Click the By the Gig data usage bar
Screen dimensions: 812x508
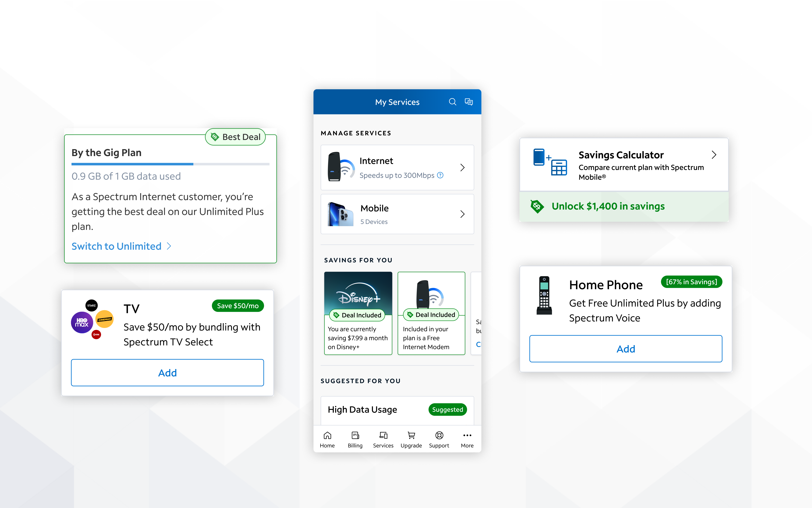(170, 164)
